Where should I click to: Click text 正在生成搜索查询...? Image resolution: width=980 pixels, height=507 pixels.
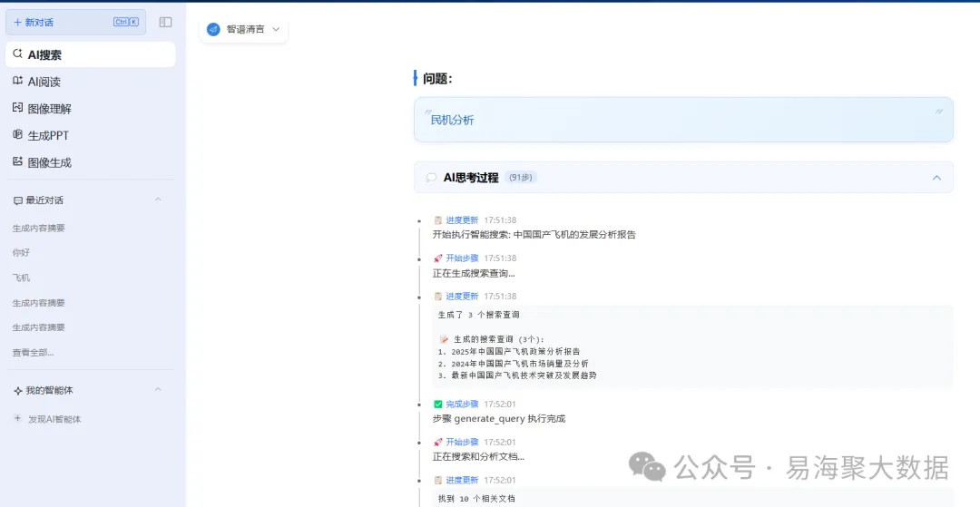pyautogui.click(x=474, y=273)
